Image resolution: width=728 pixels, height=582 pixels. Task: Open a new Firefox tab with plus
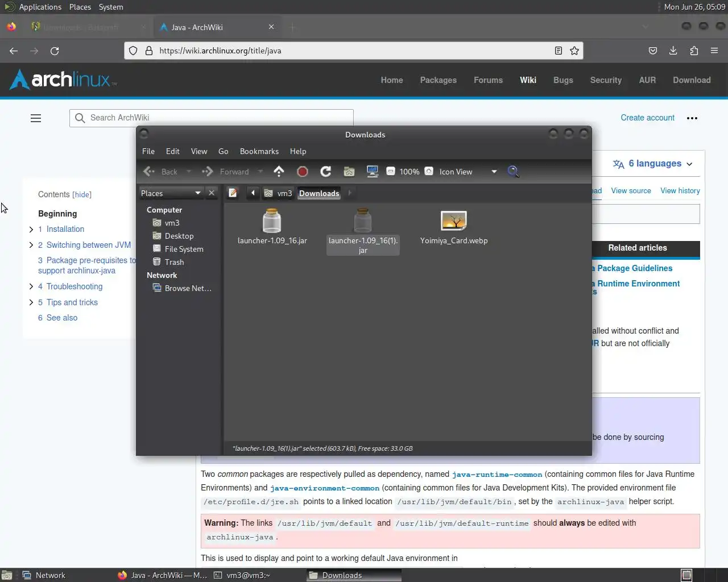pyautogui.click(x=292, y=27)
